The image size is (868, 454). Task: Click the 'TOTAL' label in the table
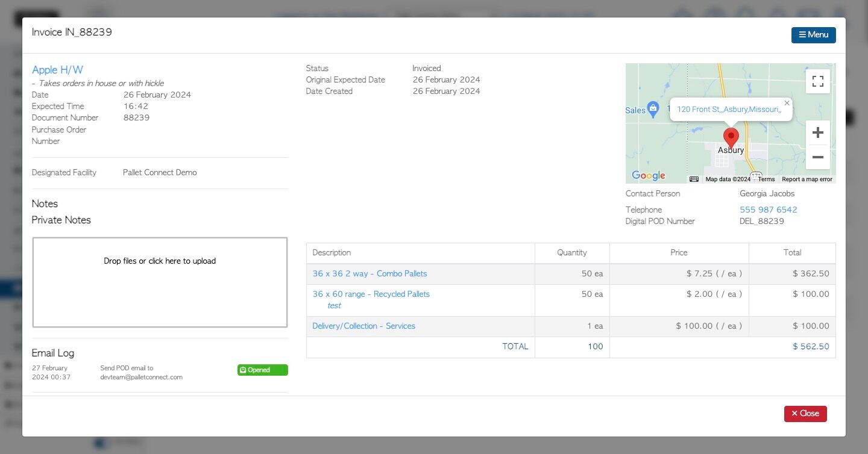515,347
